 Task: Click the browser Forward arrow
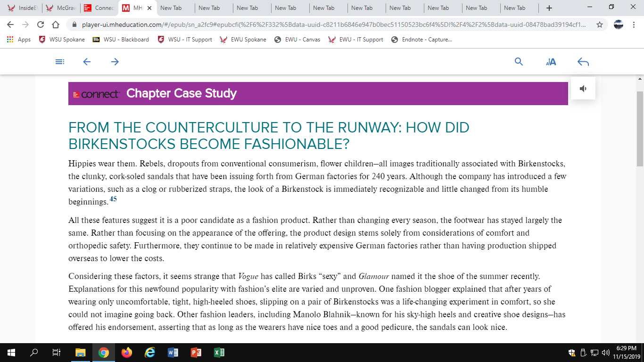[25, 25]
